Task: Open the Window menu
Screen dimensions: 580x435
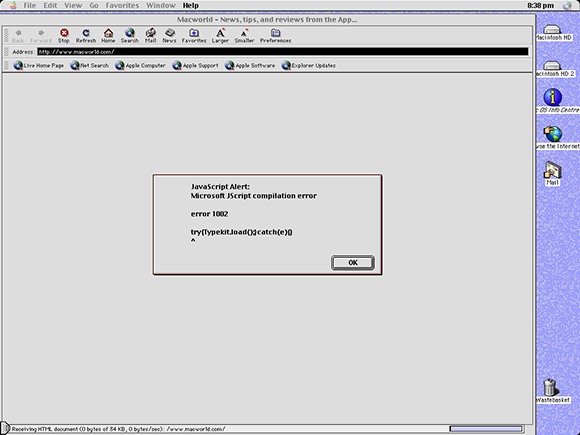Action: [161, 5]
